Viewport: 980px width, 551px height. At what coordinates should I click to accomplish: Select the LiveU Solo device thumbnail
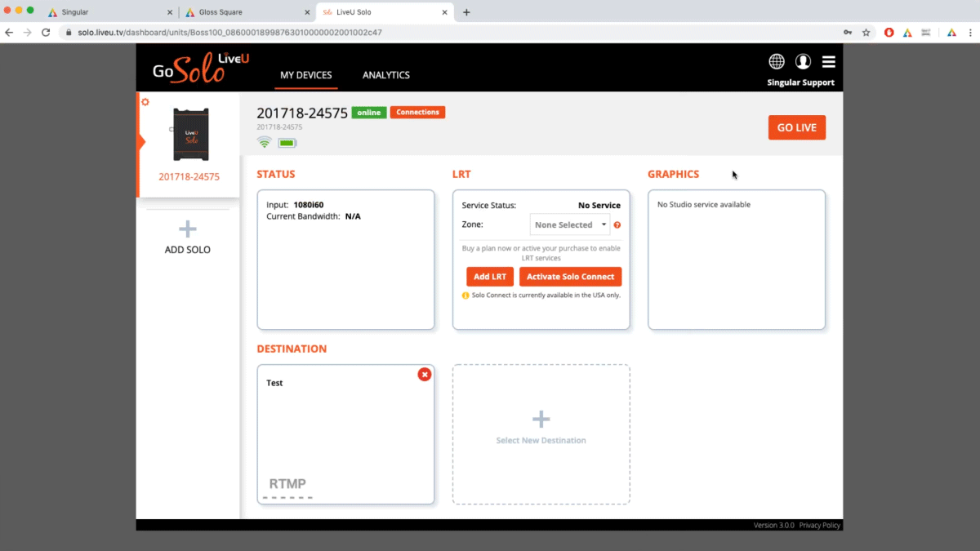(190, 134)
